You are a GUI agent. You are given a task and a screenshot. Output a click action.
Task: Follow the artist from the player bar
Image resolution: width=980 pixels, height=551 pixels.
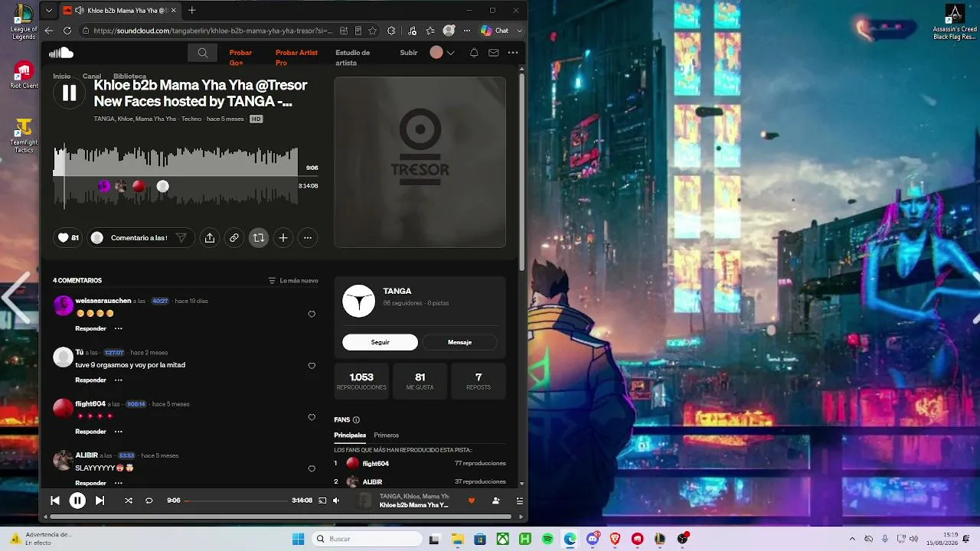[x=496, y=500]
